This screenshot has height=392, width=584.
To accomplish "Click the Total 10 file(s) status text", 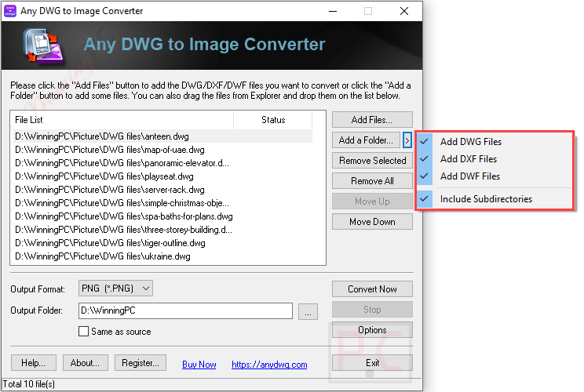I will 29,384.
